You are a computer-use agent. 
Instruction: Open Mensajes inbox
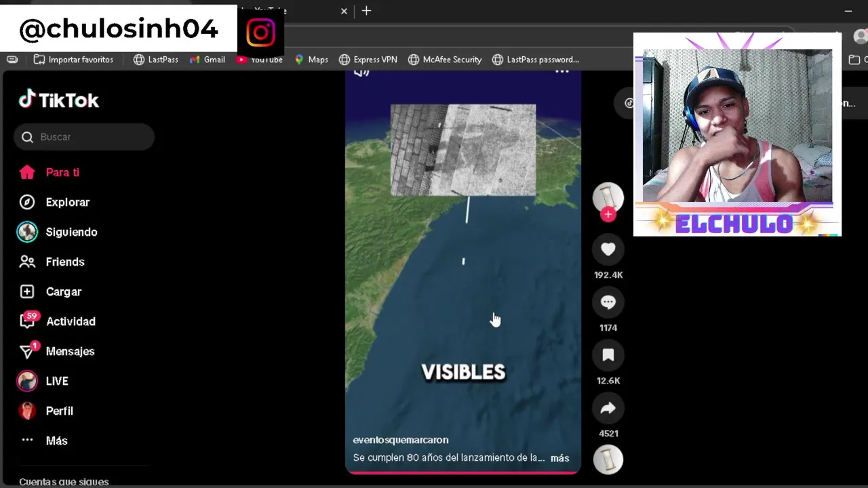tap(71, 351)
